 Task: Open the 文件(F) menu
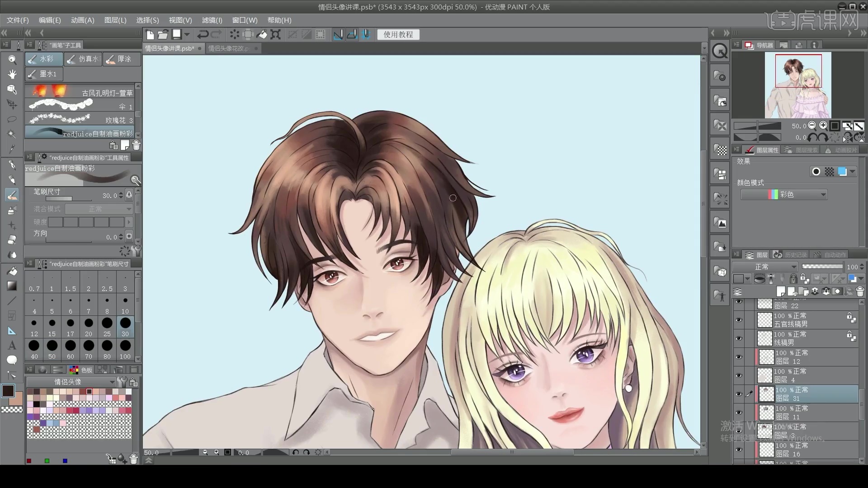coord(18,20)
